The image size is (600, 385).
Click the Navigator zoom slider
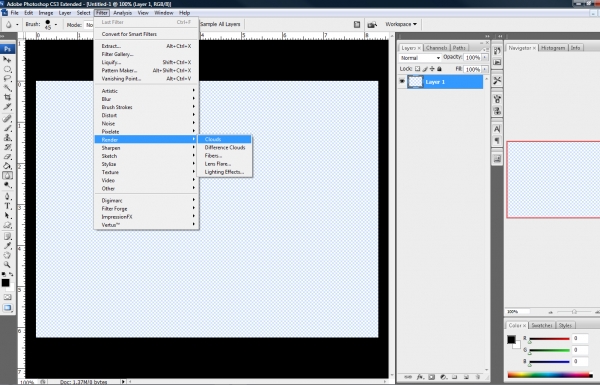click(x=574, y=312)
